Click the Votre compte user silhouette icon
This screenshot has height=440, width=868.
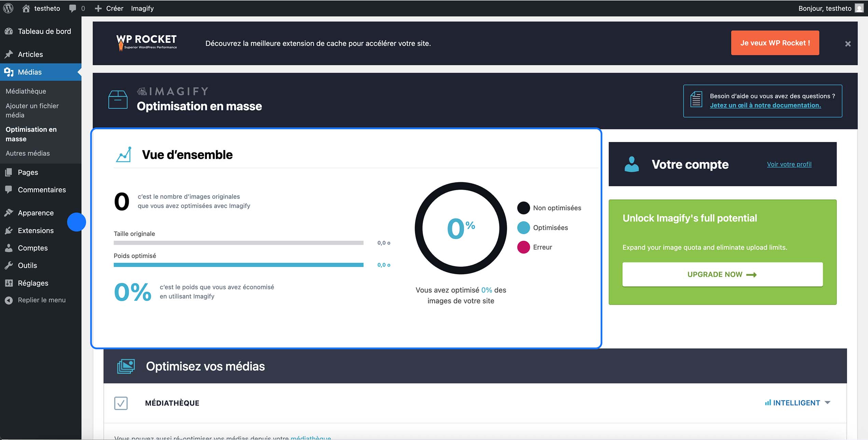click(631, 164)
